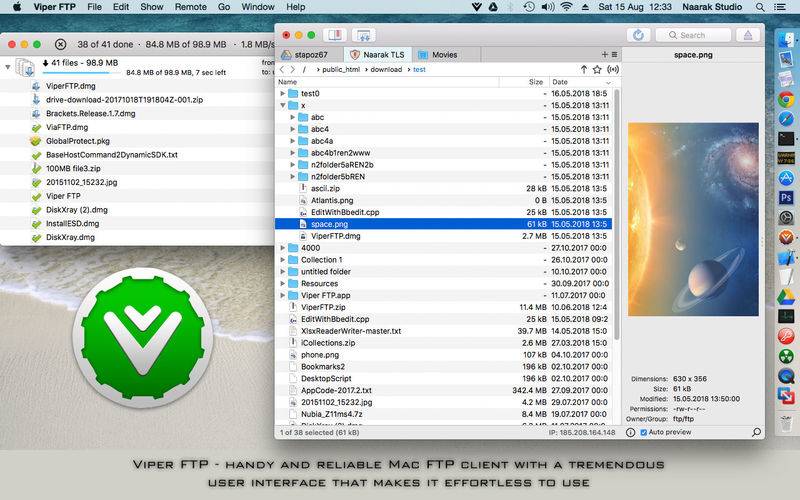Image resolution: width=800 pixels, height=500 pixels.
Task: Select Brackets.Release.1.7.dmg in transfers
Action: click(x=138, y=113)
